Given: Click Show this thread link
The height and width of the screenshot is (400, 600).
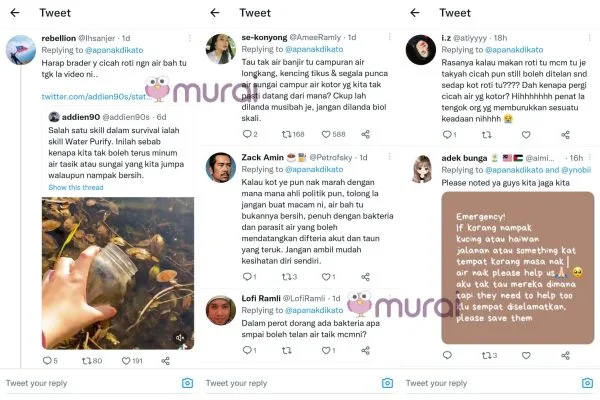Looking at the screenshot, I should 76,187.
